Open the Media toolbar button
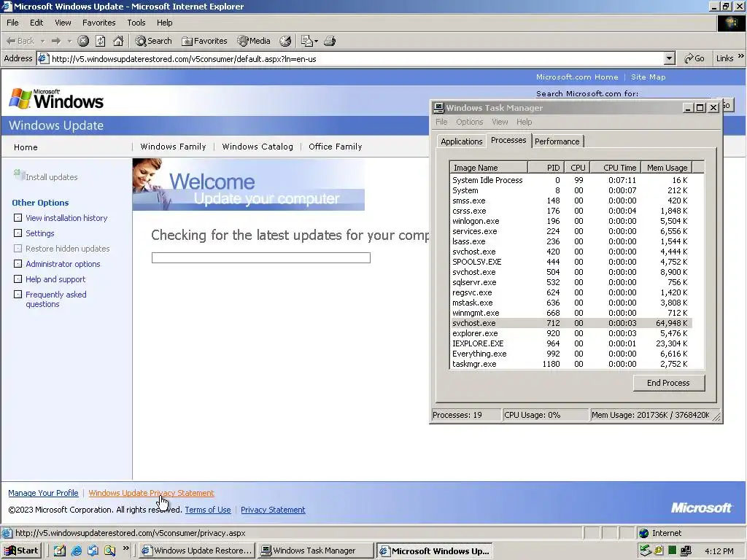Screen dimensions: 747x560 click(254, 41)
